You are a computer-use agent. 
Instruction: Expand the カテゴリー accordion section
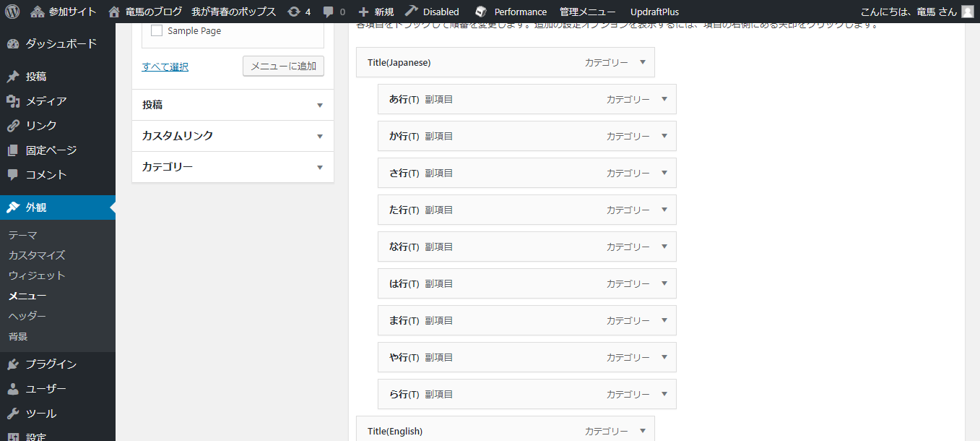click(x=233, y=167)
